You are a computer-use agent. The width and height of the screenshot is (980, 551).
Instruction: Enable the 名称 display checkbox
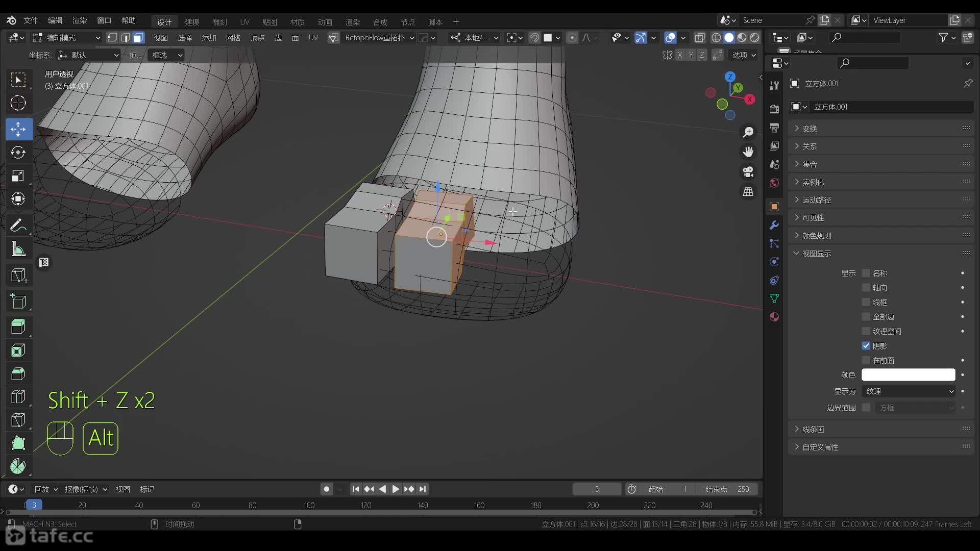click(x=866, y=273)
